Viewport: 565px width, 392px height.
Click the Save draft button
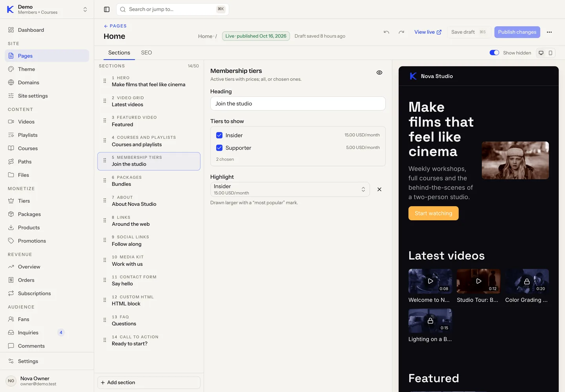[469, 32]
